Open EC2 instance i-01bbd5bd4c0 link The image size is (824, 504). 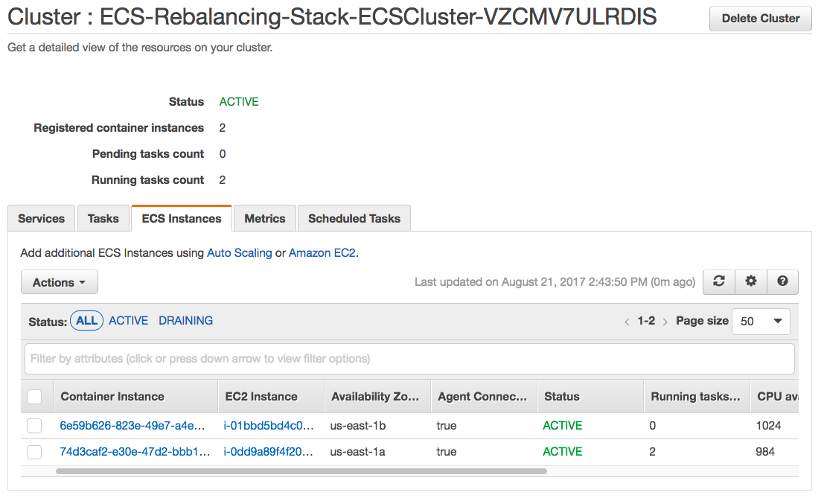269,426
